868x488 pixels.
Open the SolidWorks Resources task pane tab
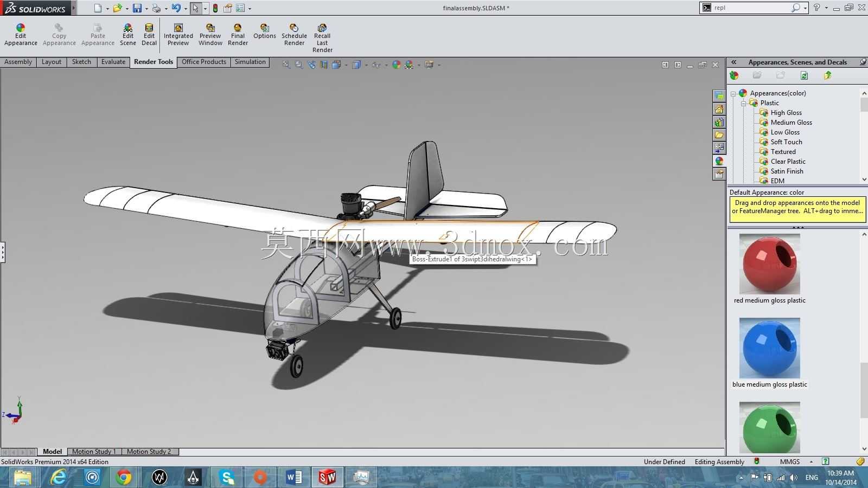[719, 109]
